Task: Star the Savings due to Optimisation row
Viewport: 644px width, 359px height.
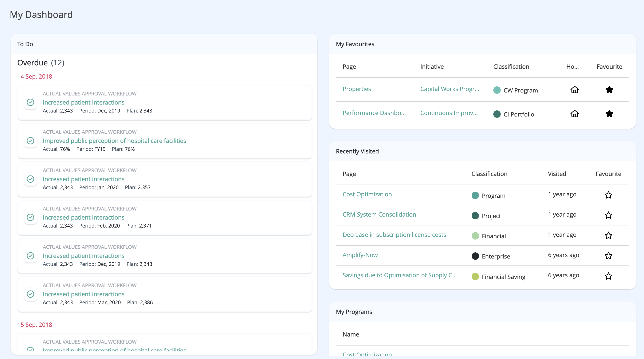Action: point(608,276)
